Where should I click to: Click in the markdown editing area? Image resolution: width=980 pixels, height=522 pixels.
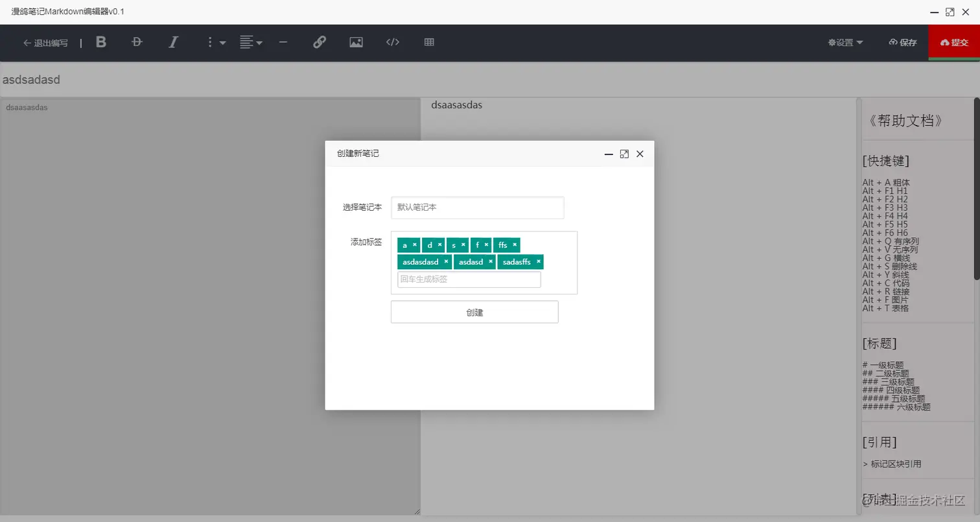pyautogui.click(x=210, y=306)
